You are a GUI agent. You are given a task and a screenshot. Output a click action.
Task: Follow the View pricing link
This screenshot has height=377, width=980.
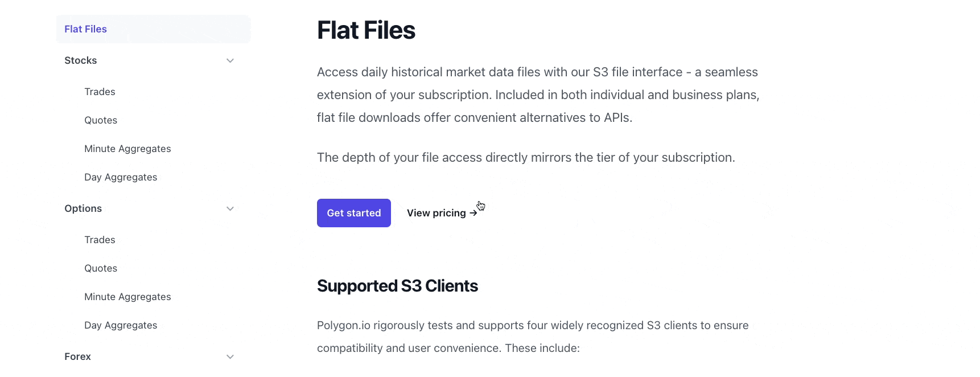coord(436,213)
